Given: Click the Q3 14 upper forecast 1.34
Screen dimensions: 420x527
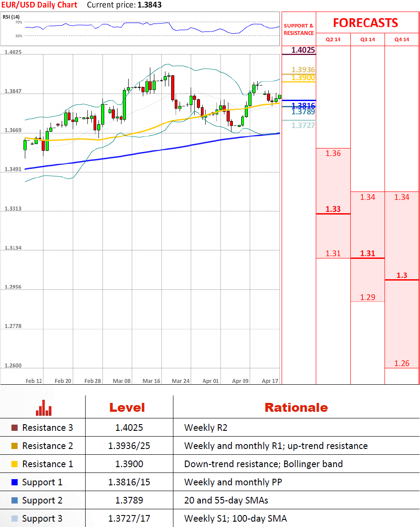Looking at the screenshot, I should click(368, 197).
